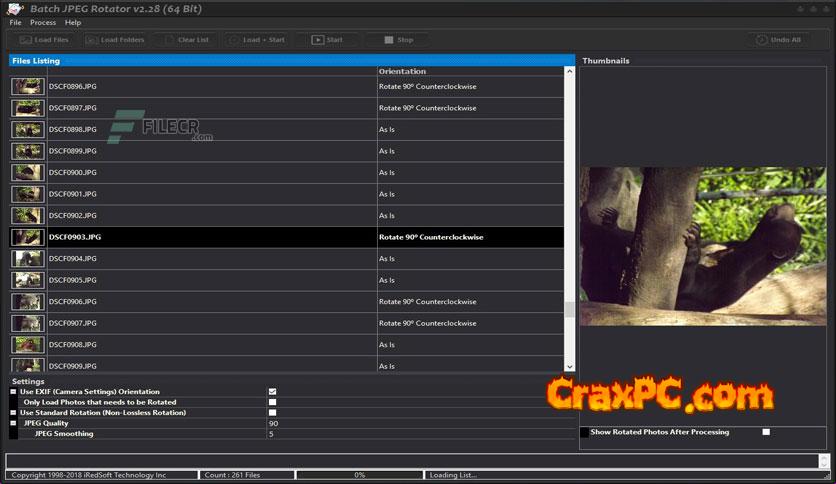Click the Load Files toolbar button
Viewport: 836px width, 484px height.
[x=44, y=40]
